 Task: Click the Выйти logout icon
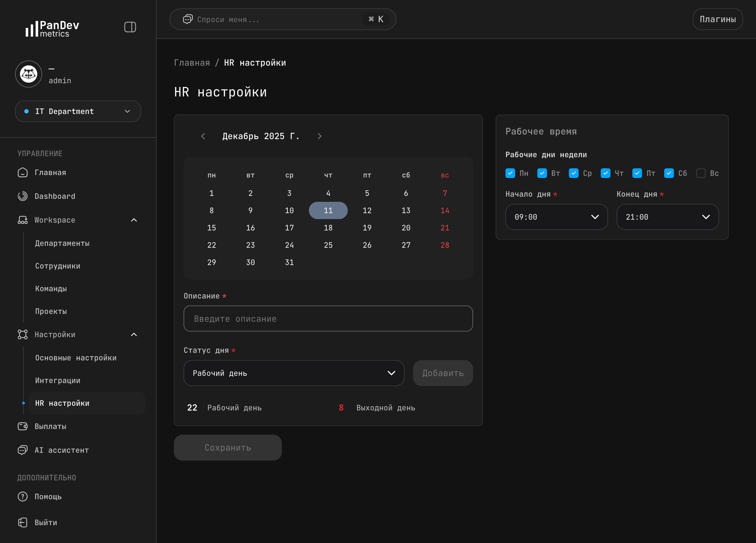click(22, 522)
